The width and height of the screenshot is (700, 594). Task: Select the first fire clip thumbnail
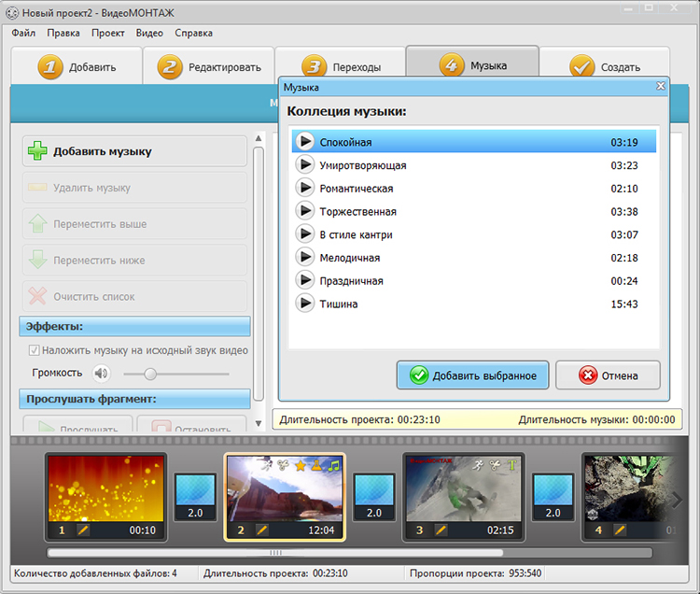(x=105, y=488)
